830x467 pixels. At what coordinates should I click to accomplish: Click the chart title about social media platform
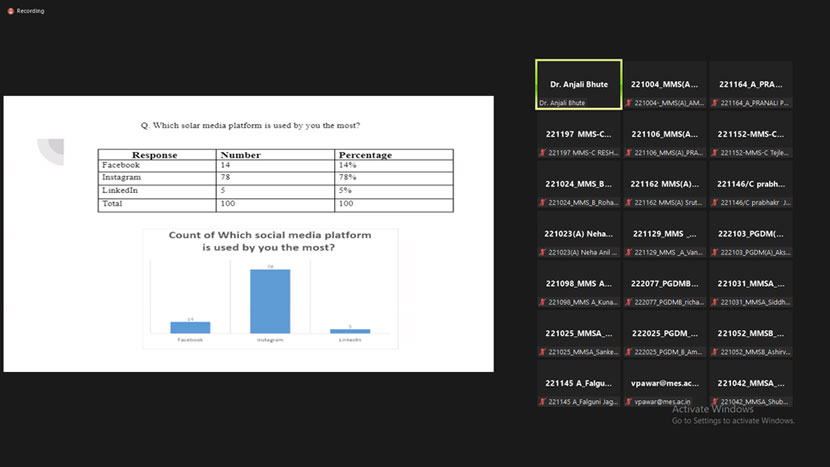coord(270,241)
